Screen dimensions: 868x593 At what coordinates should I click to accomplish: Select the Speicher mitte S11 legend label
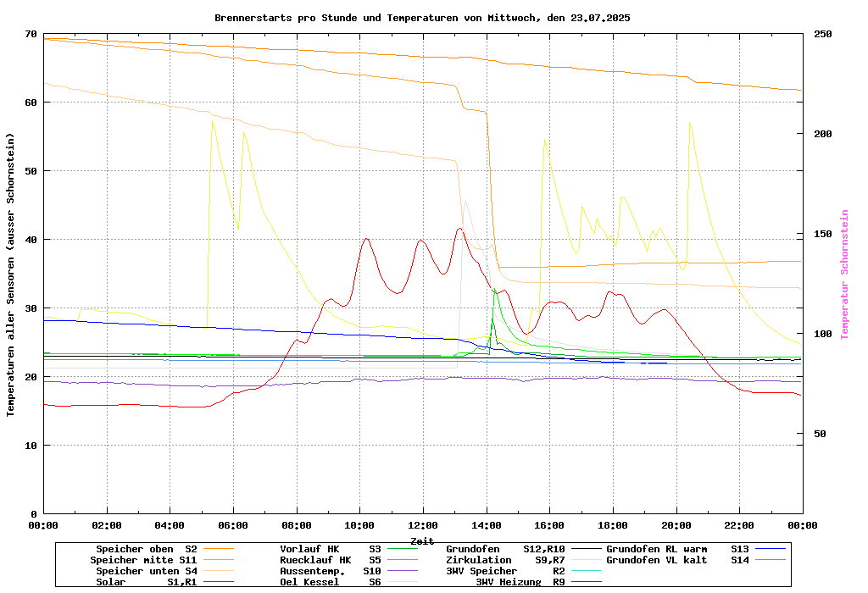tap(143, 560)
